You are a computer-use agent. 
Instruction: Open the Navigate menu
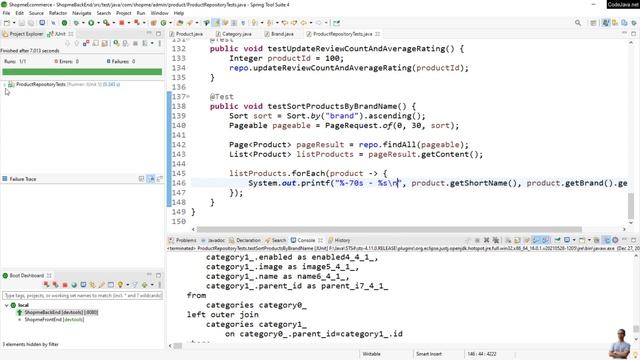(82, 13)
